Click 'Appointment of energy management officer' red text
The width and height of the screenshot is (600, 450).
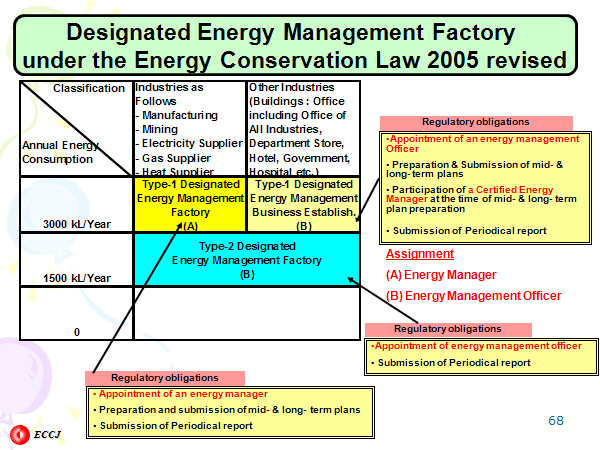point(476,346)
